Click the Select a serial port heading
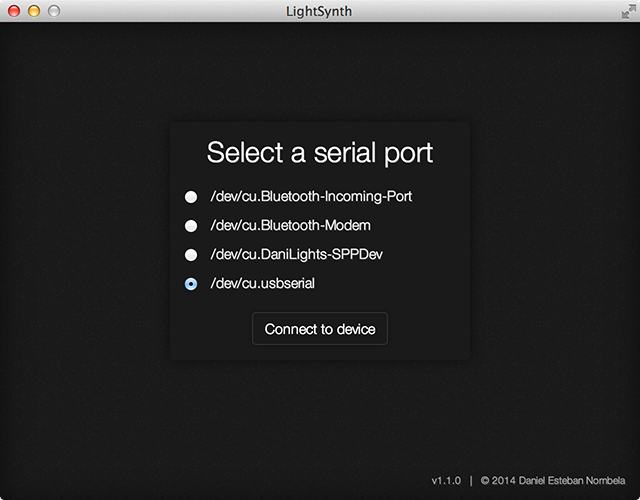This screenshot has width=640, height=500. click(x=320, y=153)
